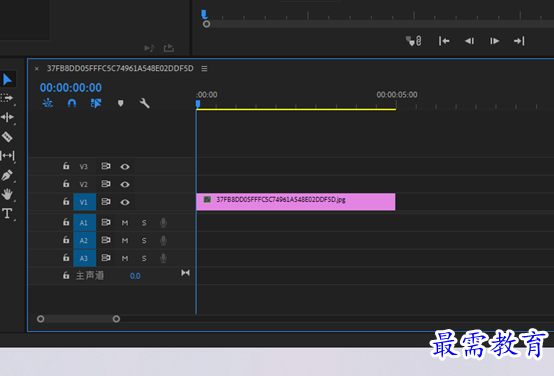Select the Pen tool

click(x=7, y=175)
